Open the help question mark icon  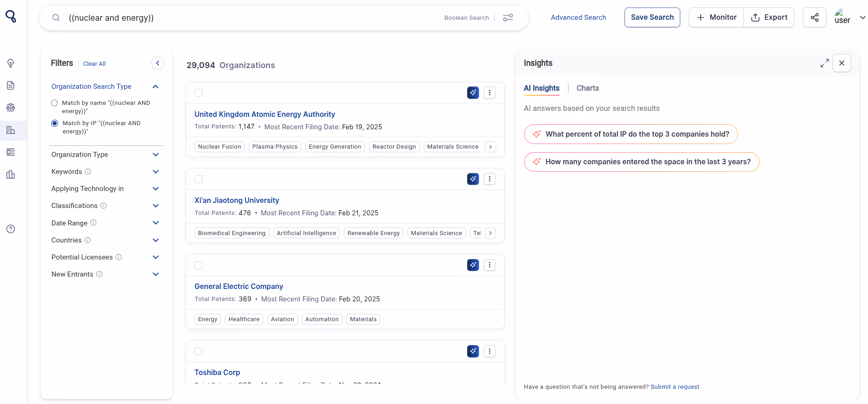pos(11,229)
